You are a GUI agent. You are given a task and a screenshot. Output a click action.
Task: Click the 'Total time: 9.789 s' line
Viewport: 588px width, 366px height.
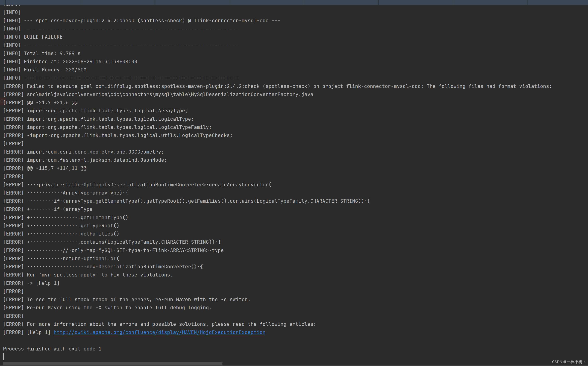(x=42, y=53)
